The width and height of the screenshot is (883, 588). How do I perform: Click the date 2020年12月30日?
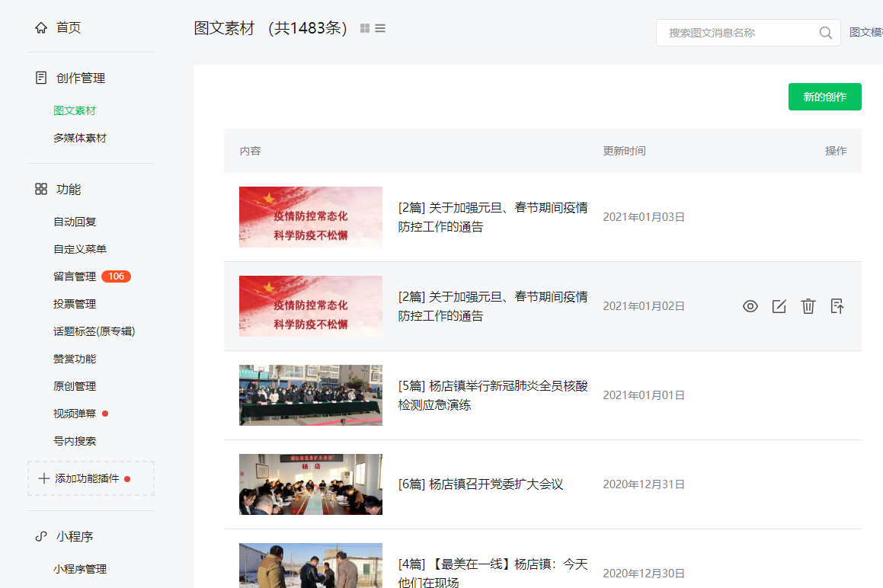click(644, 574)
